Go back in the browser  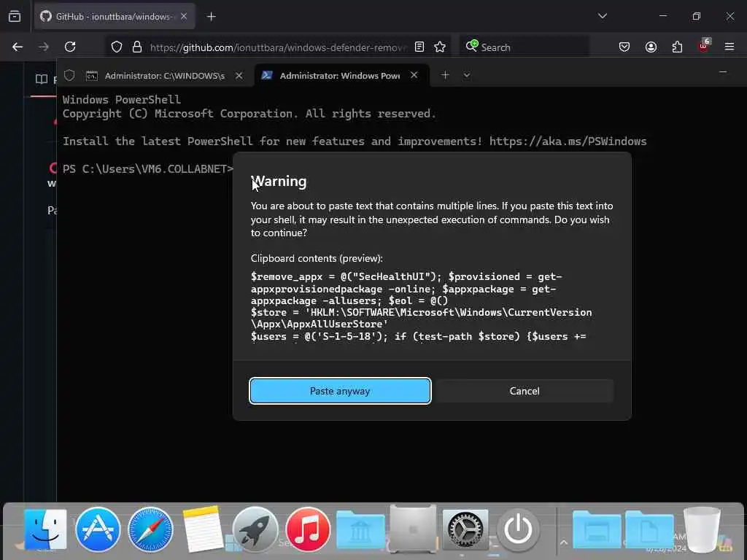pyautogui.click(x=18, y=47)
